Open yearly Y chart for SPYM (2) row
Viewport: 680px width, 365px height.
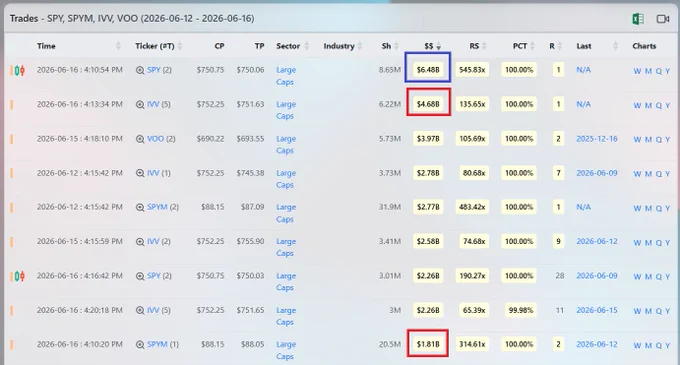pos(667,208)
